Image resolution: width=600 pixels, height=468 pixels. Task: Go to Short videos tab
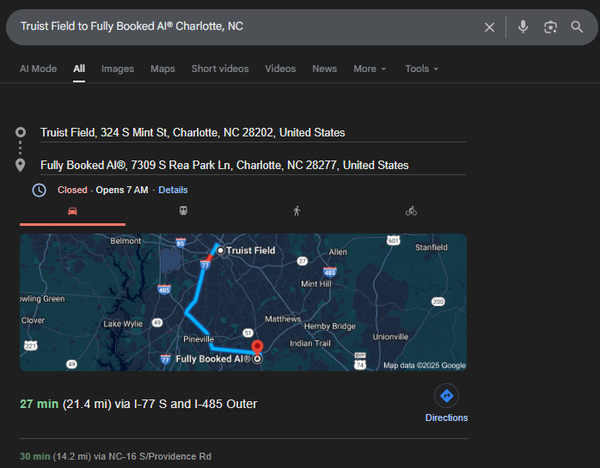[220, 69]
